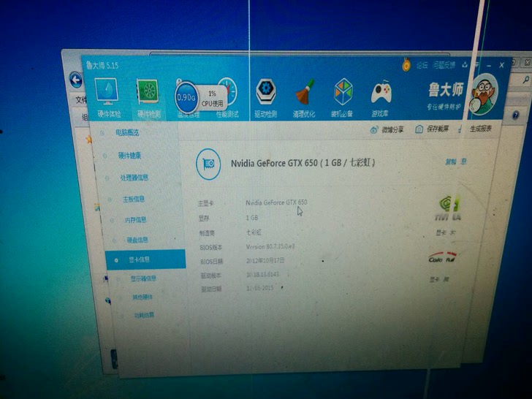This screenshot has width=532, height=399.
Task: Click the 主显卡 value Nvidia GeForce GTX 650
Action: click(276, 202)
